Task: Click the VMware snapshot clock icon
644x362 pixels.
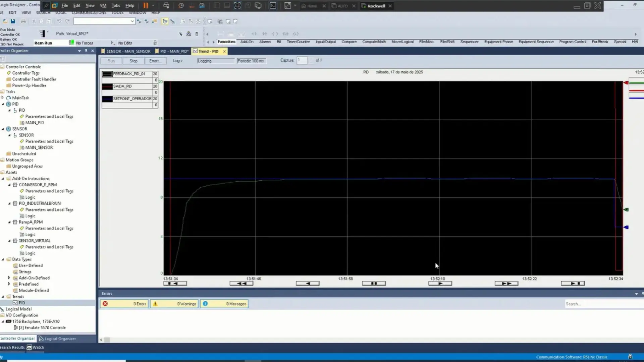Action: pyautogui.click(x=181, y=6)
